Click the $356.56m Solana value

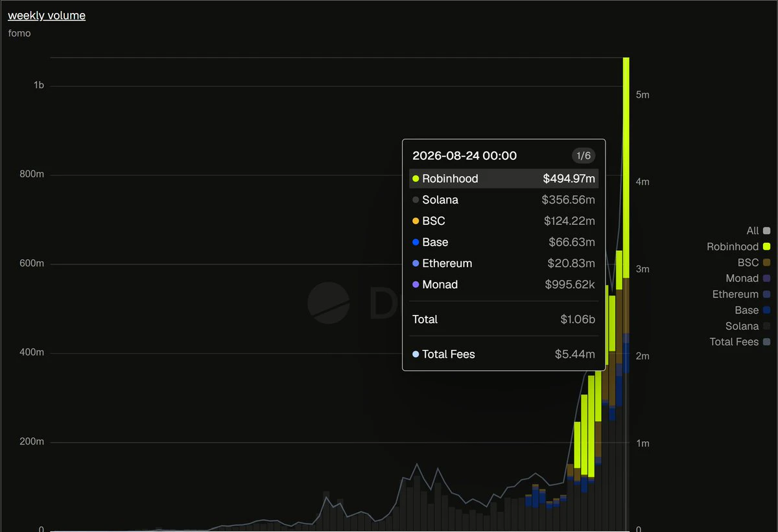(569, 200)
